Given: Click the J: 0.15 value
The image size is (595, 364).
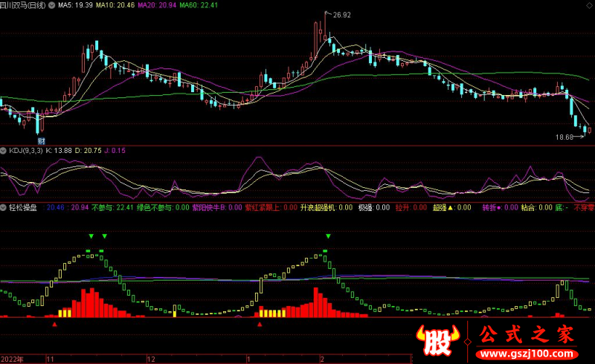Looking at the screenshot, I should (115, 151).
